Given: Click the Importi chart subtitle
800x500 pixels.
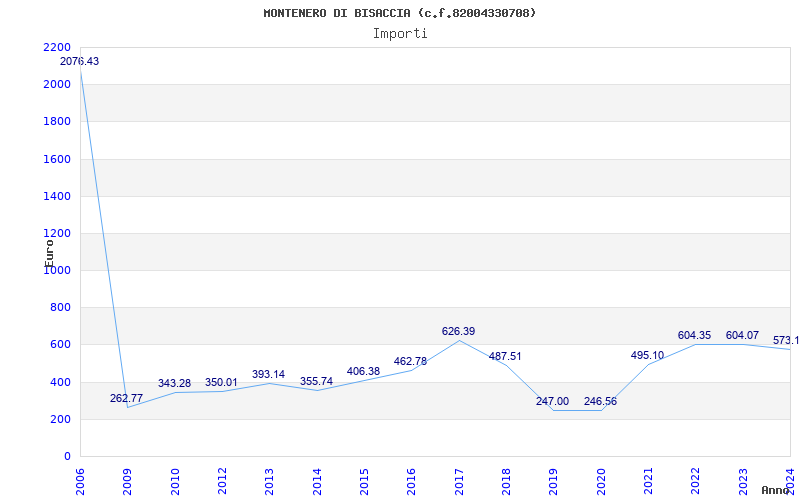Looking at the screenshot, I should (x=400, y=34).
